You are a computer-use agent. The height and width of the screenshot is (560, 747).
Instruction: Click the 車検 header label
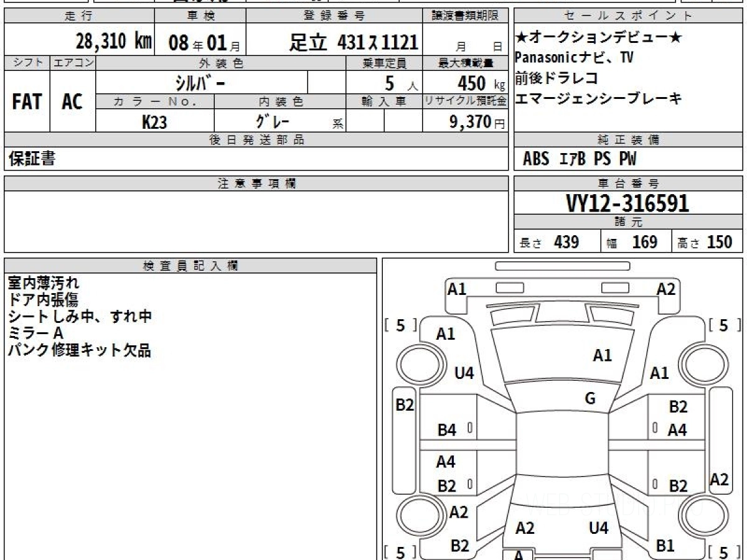pos(200,16)
